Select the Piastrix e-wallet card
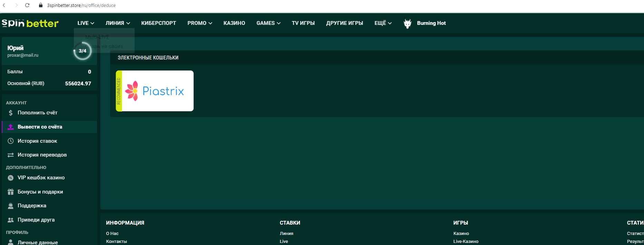The width and height of the screenshot is (644, 245). tap(155, 91)
